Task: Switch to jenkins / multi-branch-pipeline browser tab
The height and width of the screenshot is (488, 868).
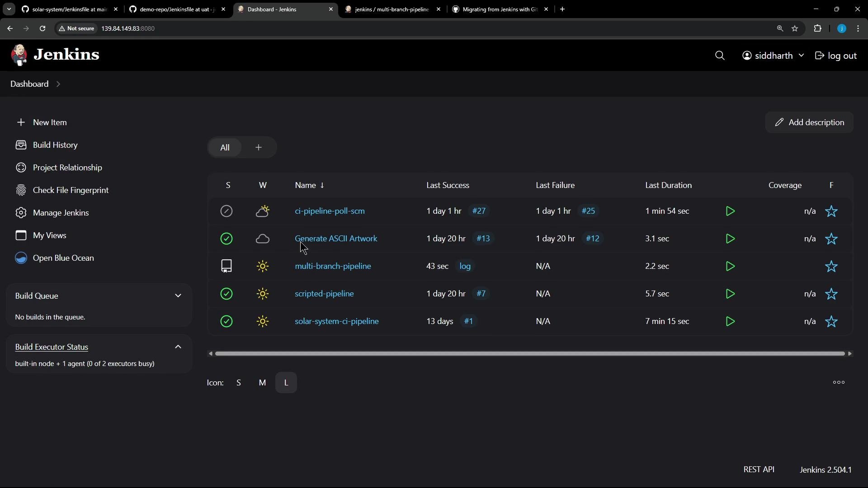Action: (x=392, y=9)
